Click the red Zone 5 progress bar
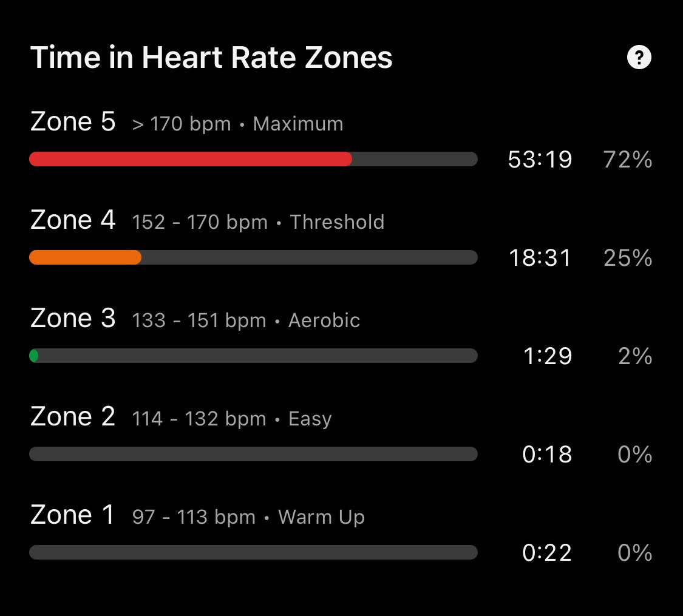Image resolution: width=683 pixels, height=616 pixels. (254, 159)
